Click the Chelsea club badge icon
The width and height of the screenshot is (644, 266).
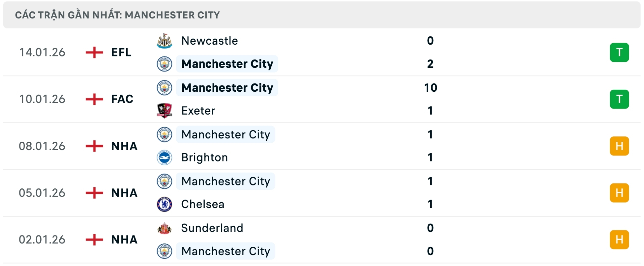point(164,204)
